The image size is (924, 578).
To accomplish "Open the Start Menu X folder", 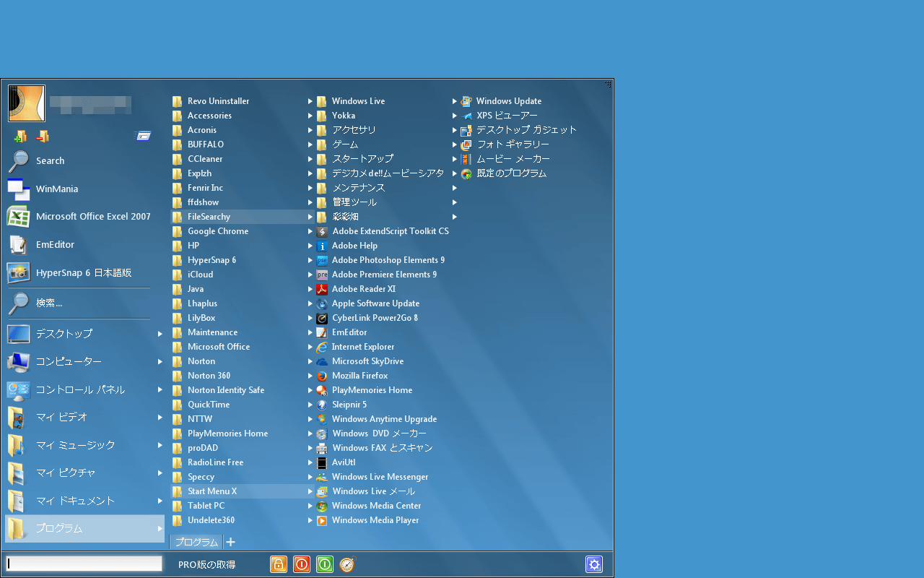I will pos(243,491).
